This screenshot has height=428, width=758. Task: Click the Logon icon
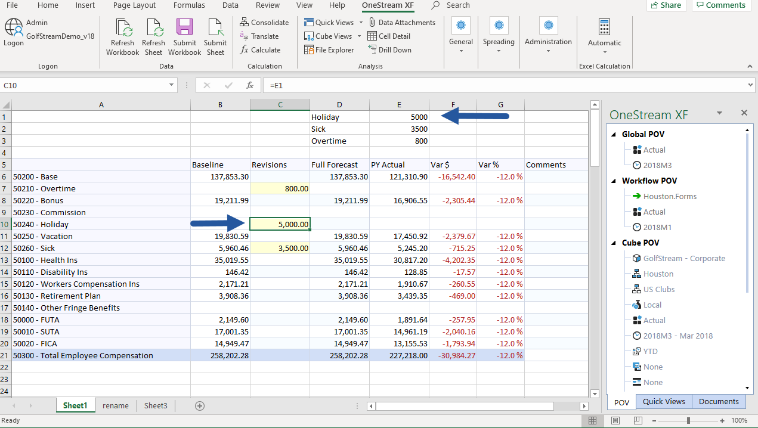click(x=14, y=28)
